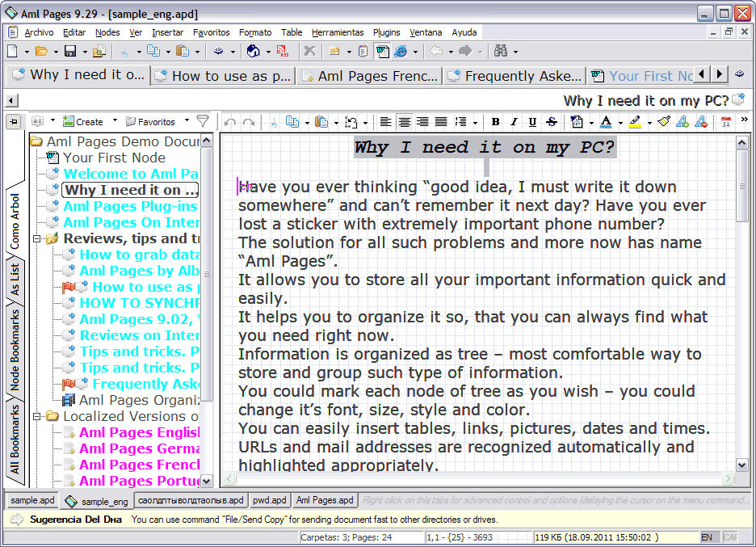Click the grey back arrow icon

(436, 51)
